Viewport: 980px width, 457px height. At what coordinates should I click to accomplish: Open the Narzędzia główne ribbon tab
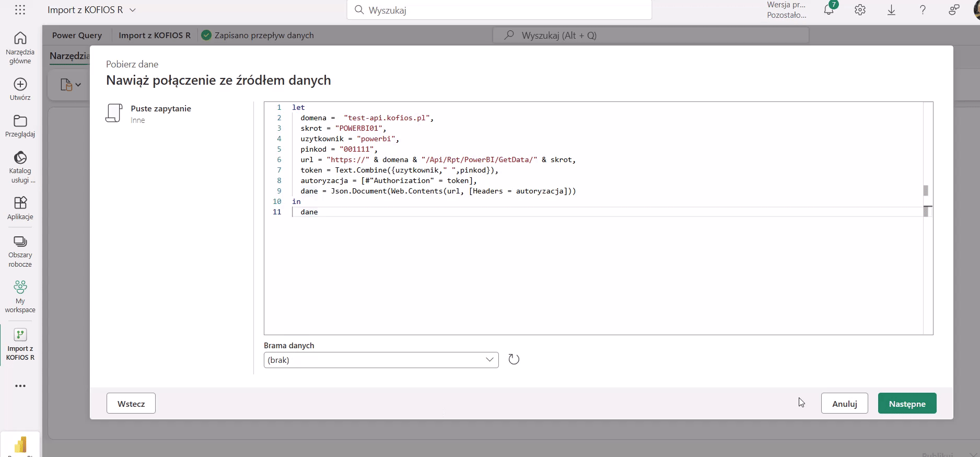(x=69, y=56)
